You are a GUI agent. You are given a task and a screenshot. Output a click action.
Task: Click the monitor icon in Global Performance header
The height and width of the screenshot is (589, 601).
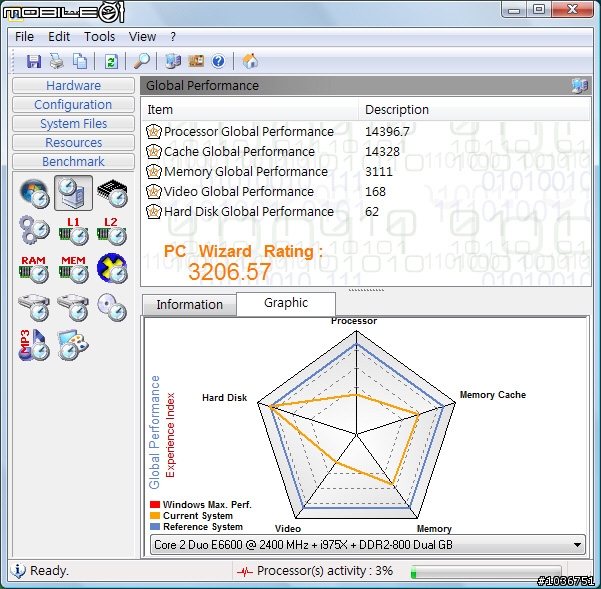click(580, 85)
